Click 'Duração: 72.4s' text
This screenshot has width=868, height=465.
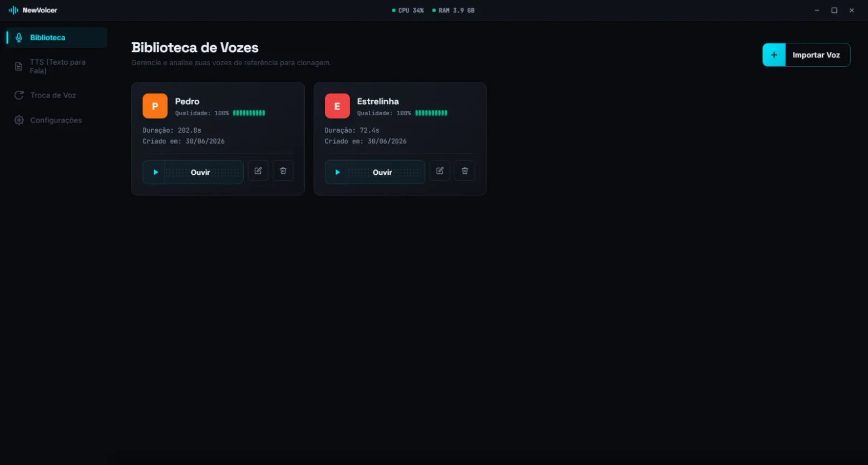pyautogui.click(x=352, y=130)
